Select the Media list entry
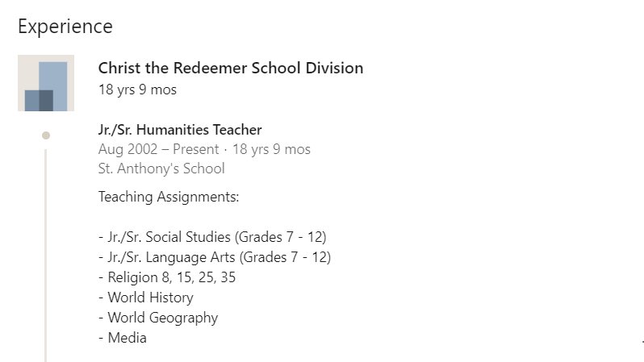 tap(123, 338)
